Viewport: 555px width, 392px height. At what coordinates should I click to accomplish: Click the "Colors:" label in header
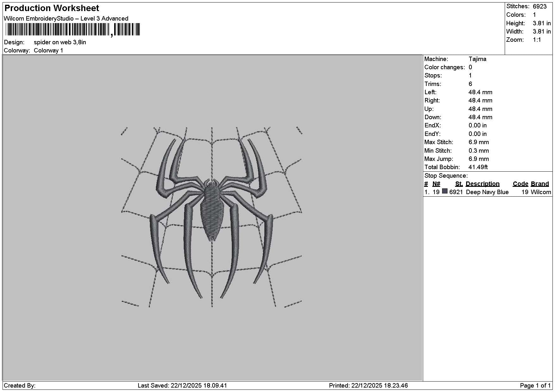(516, 15)
